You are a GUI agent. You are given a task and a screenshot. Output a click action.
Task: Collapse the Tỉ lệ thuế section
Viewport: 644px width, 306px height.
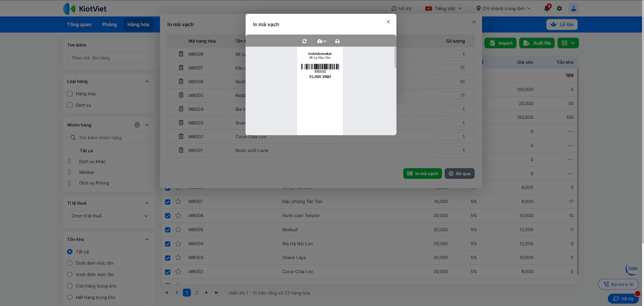click(147, 203)
